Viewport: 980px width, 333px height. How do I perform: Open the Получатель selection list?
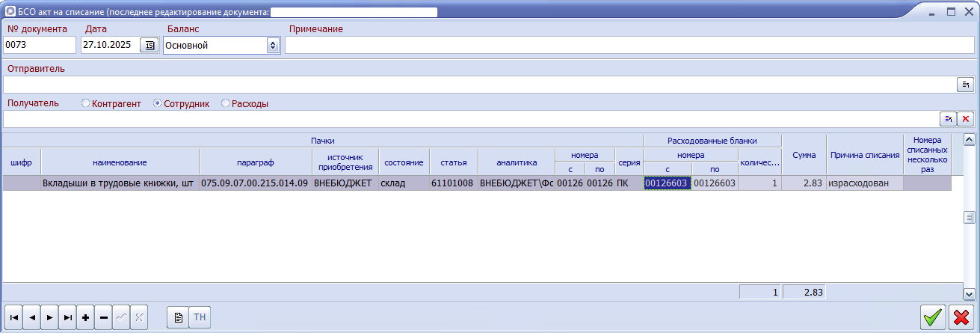pos(947,119)
